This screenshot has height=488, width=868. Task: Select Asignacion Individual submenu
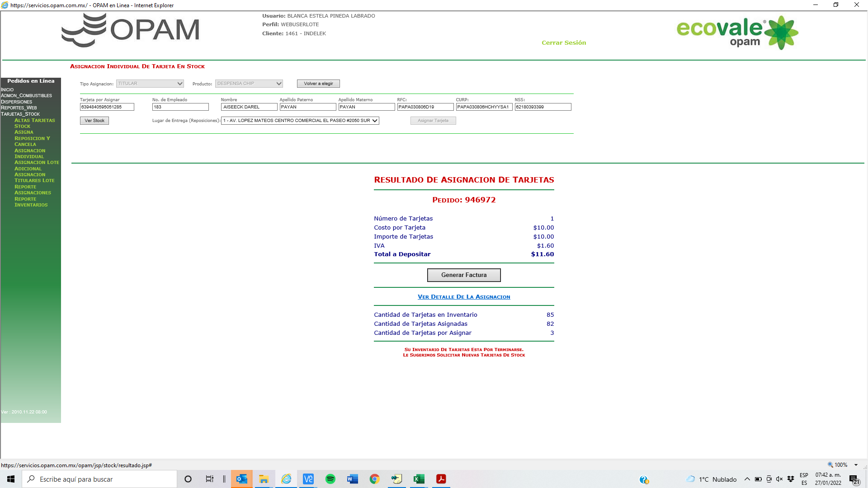click(x=30, y=154)
